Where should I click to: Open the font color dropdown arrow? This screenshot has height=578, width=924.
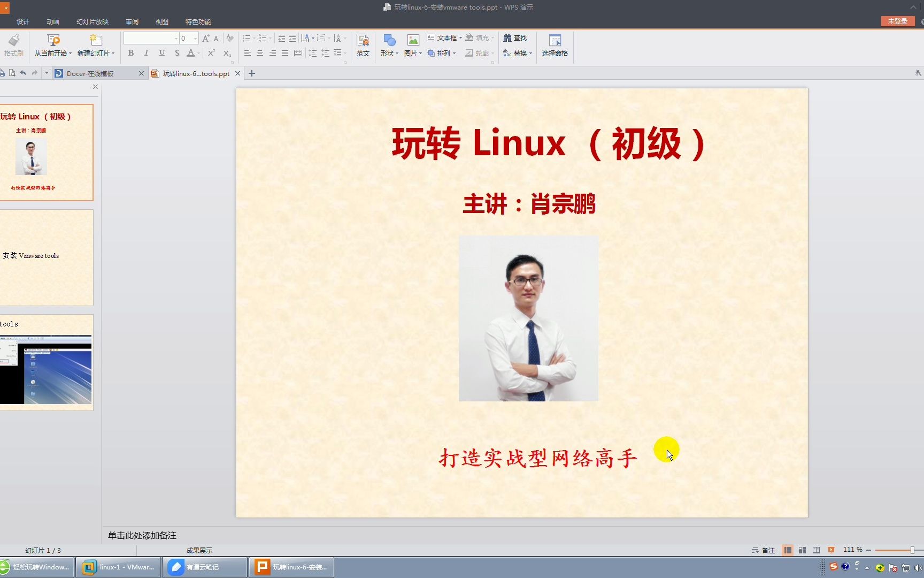198,53
